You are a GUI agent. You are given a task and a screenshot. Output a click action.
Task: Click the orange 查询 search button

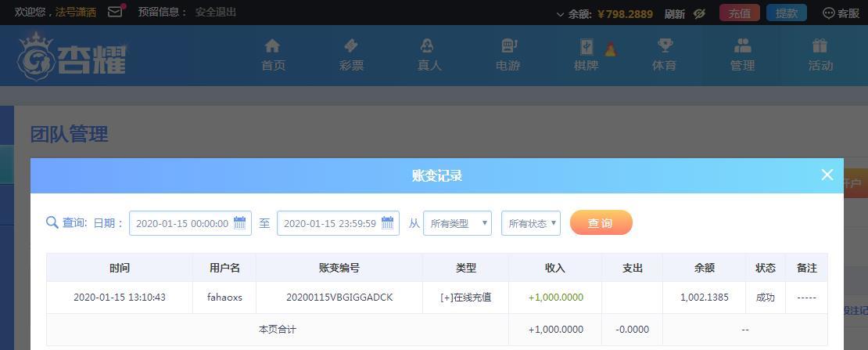click(601, 223)
